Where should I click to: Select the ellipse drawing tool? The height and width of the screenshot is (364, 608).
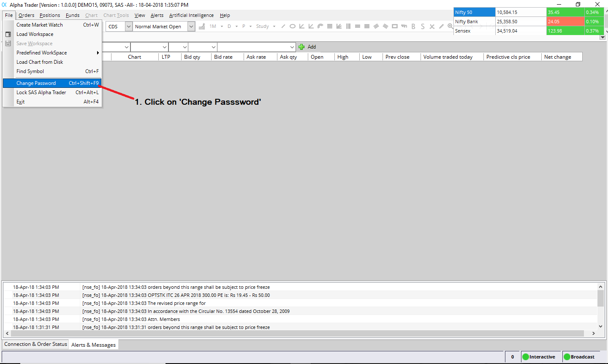[292, 26]
